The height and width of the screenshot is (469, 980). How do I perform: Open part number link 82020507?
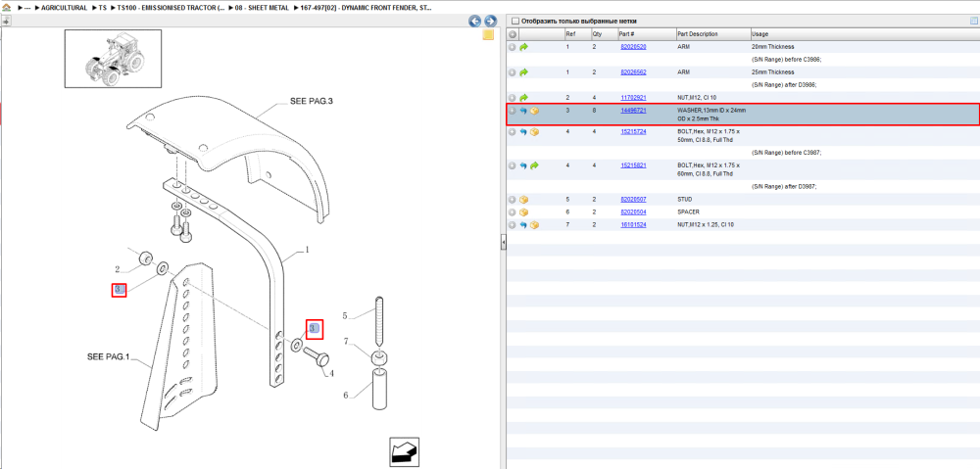click(633, 199)
